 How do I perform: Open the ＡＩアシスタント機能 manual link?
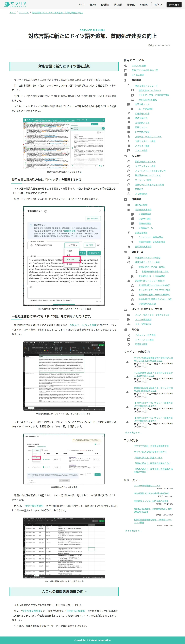145,166
